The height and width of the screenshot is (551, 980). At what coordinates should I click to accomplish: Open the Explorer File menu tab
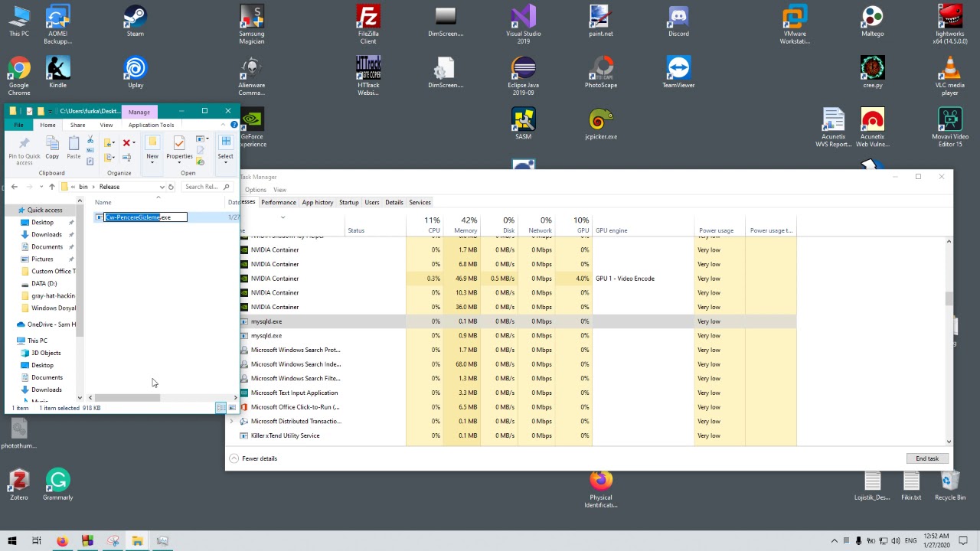pos(19,125)
